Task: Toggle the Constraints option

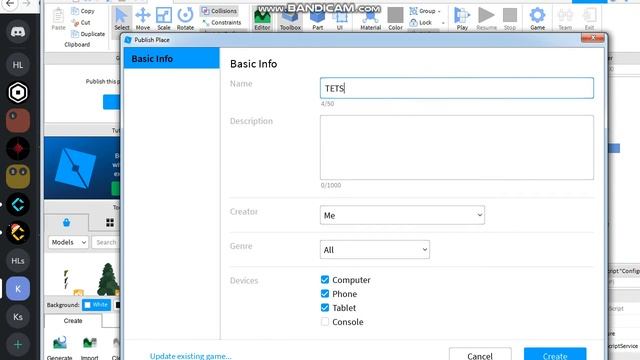Action: pyautogui.click(x=221, y=22)
